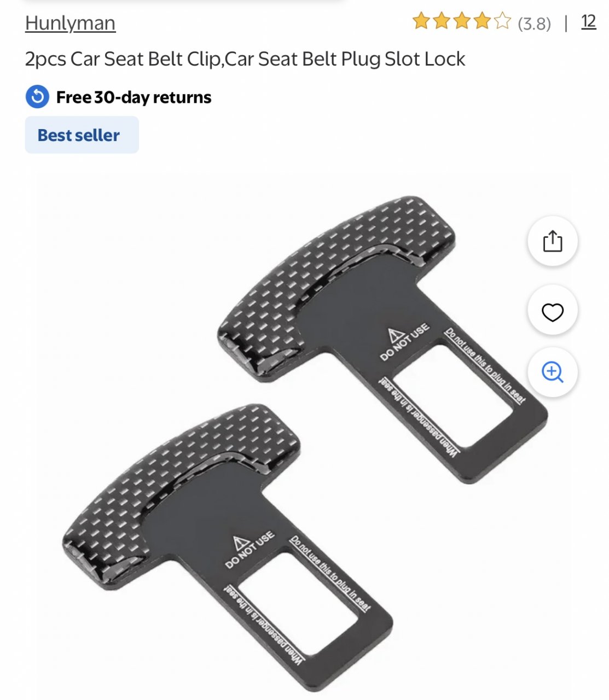Viewport: 609px width, 700px height.
Task: Tap the product title text
Action: tap(245, 59)
